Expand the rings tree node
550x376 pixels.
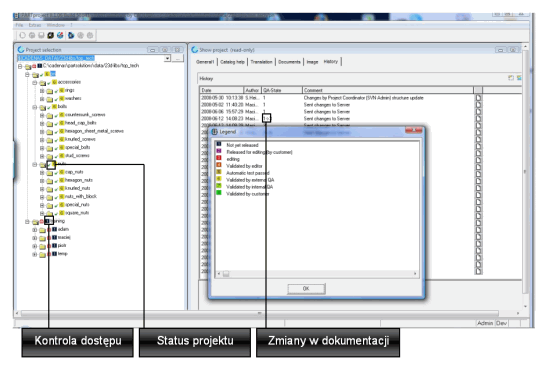click(x=42, y=91)
